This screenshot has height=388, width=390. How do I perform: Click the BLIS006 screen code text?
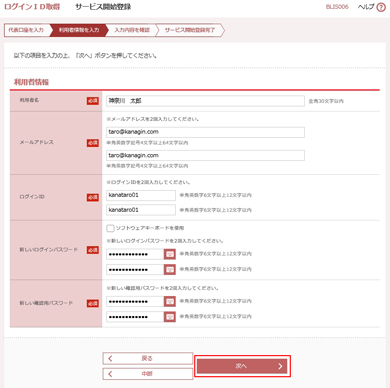point(337,7)
